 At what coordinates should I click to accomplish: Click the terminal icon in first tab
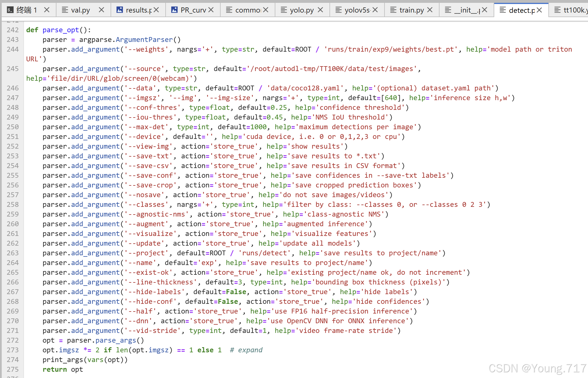[10, 10]
